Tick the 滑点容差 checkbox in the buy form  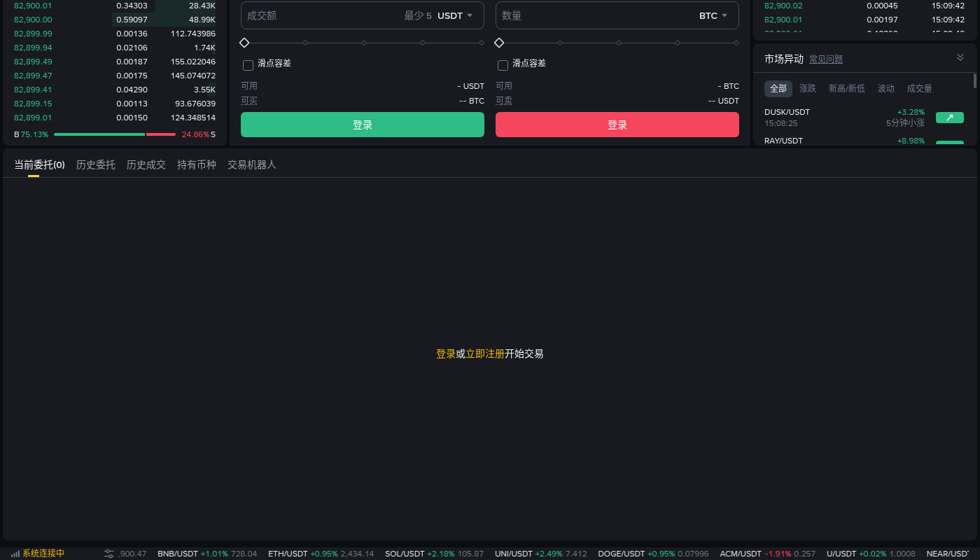click(248, 65)
